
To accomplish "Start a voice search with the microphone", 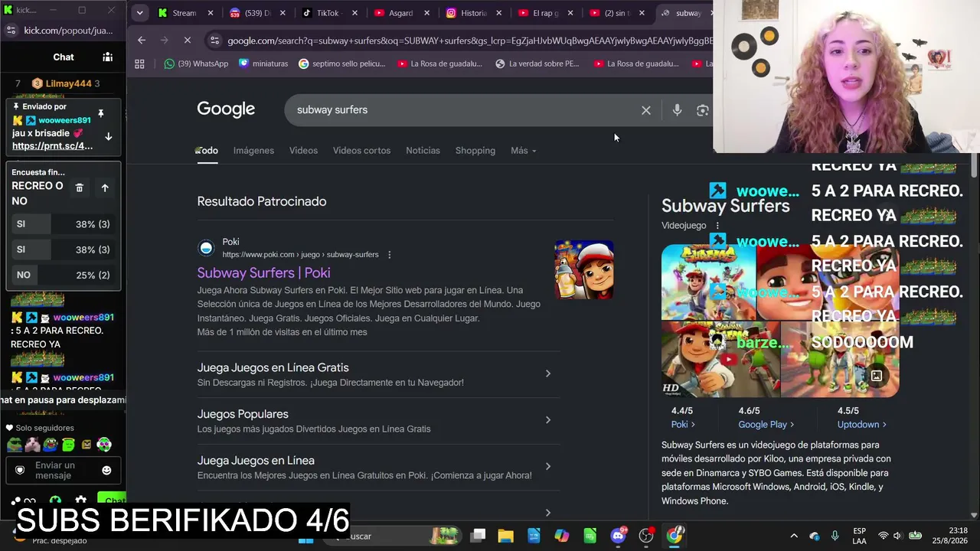I will click(x=677, y=110).
